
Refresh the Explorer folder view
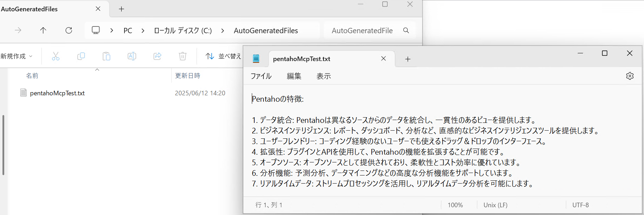[69, 30]
